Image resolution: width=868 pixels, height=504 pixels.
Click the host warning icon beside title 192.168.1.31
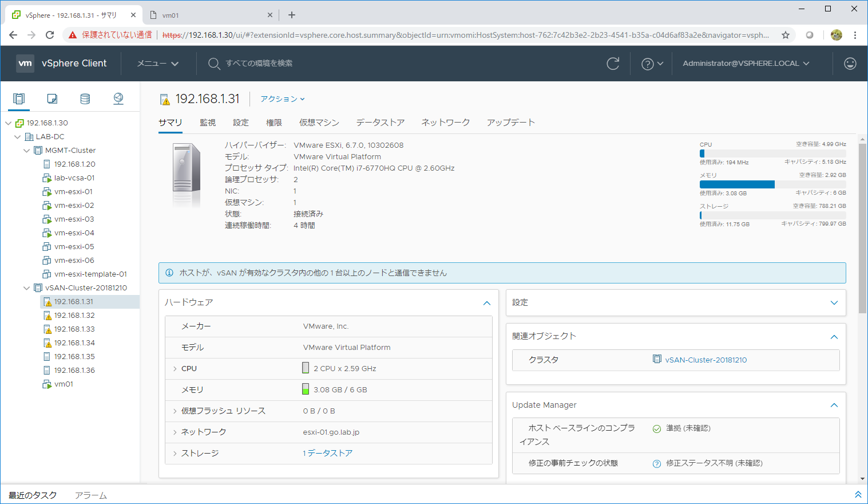[165, 99]
